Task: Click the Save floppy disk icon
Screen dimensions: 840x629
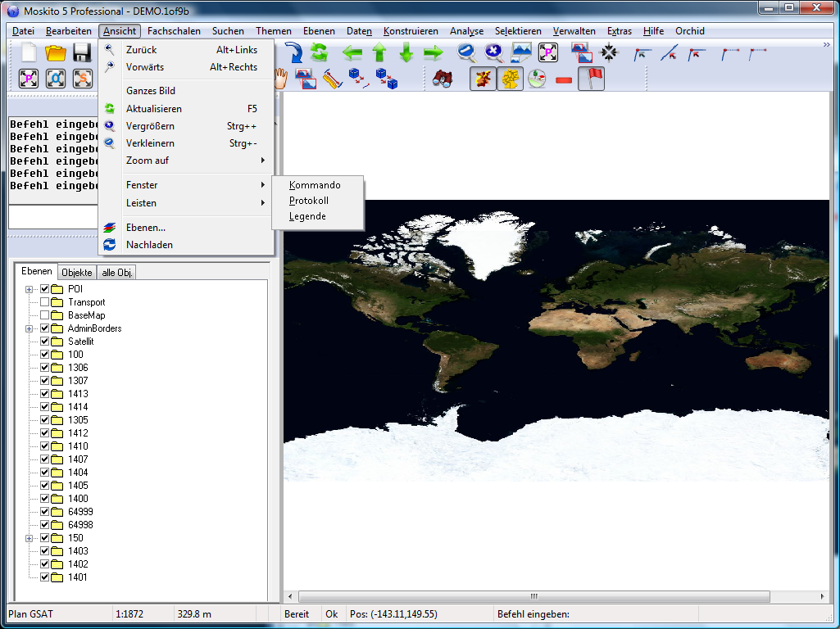Action: [x=82, y=53]
